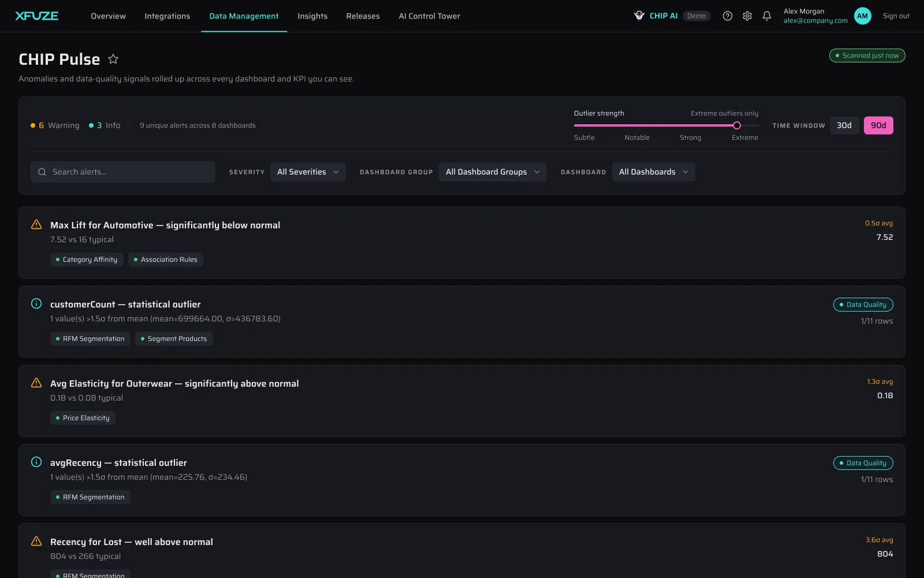Open the Category Affinity dashboard tag
This screenshot has height=578, width=924.
(x=87, y=260)
